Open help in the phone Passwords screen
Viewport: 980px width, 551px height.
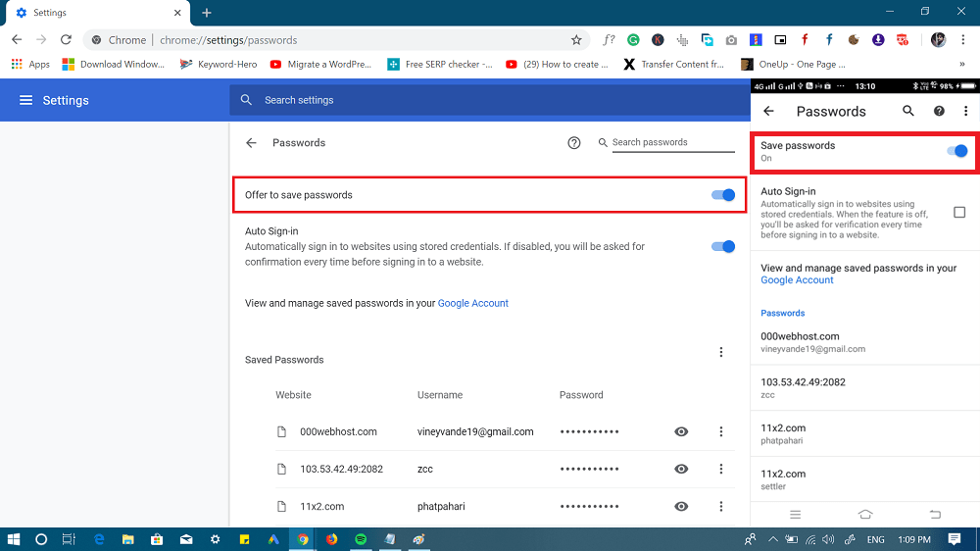coord(939,111)
